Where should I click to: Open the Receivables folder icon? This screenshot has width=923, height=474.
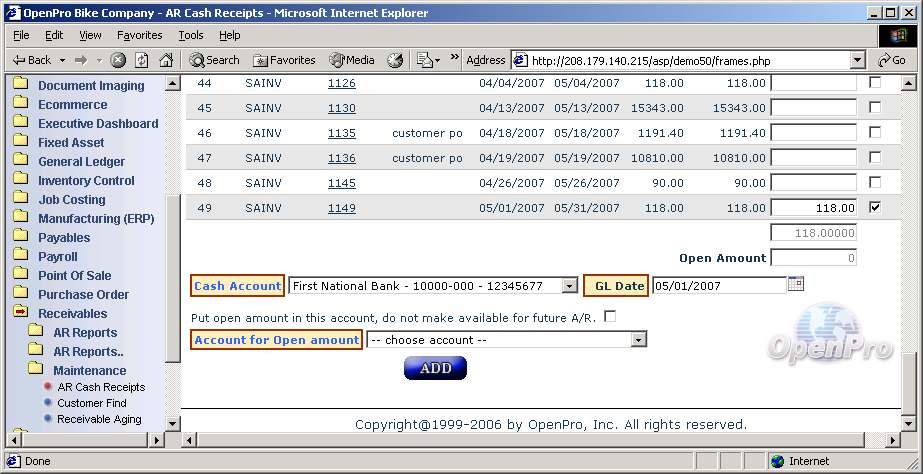(20, 313)
